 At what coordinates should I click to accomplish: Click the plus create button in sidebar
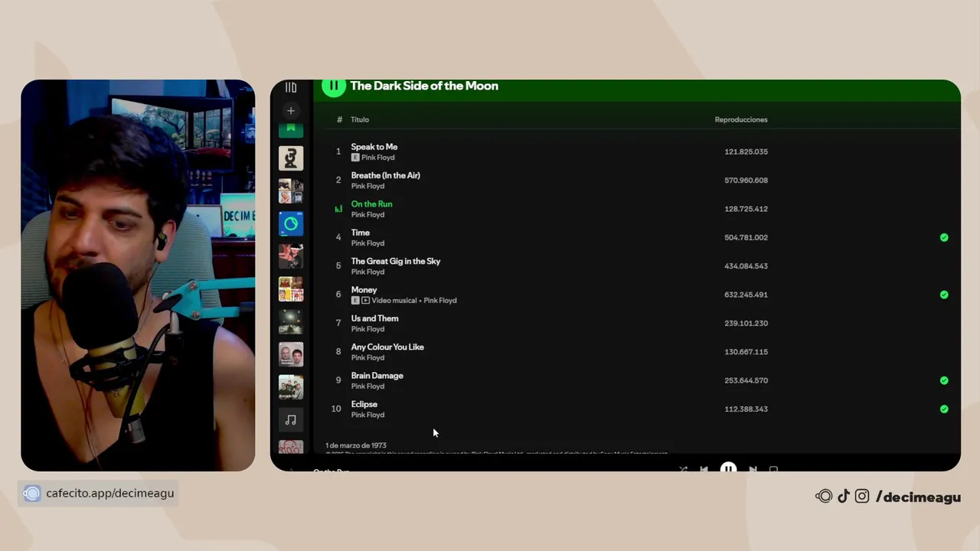291,111
